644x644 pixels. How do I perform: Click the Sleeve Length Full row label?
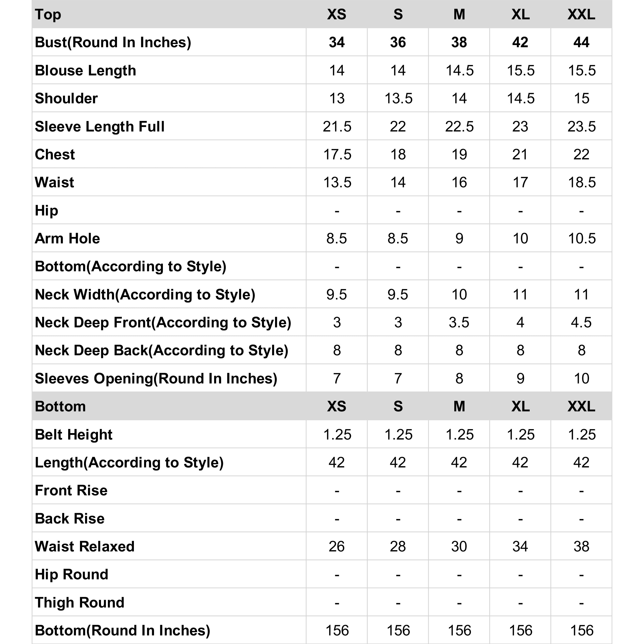pos(100,126)
